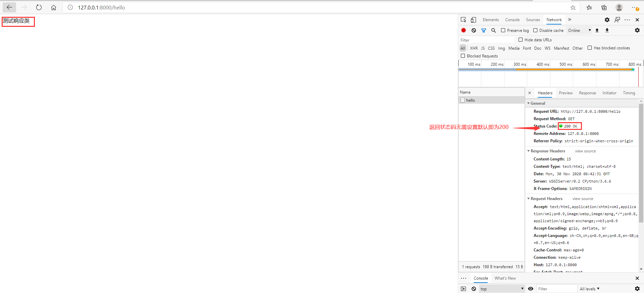This screenshot has width=644, height=293.
Task: Enable the Disable cache checkbox
Action: (535, 30)
